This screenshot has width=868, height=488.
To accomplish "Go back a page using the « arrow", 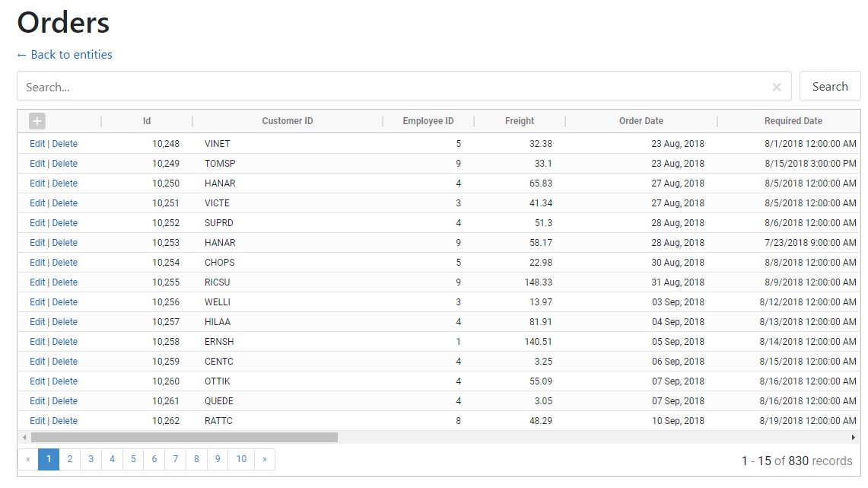I will (x=27, y=459).
